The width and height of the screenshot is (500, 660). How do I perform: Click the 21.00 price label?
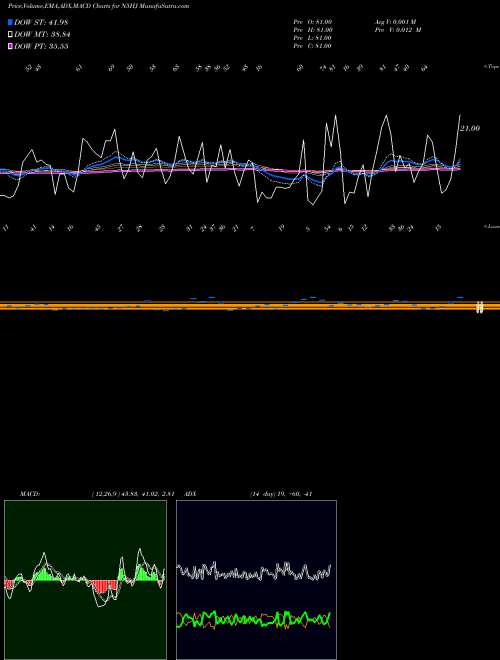pyautogui.click(x=470, y=128)
